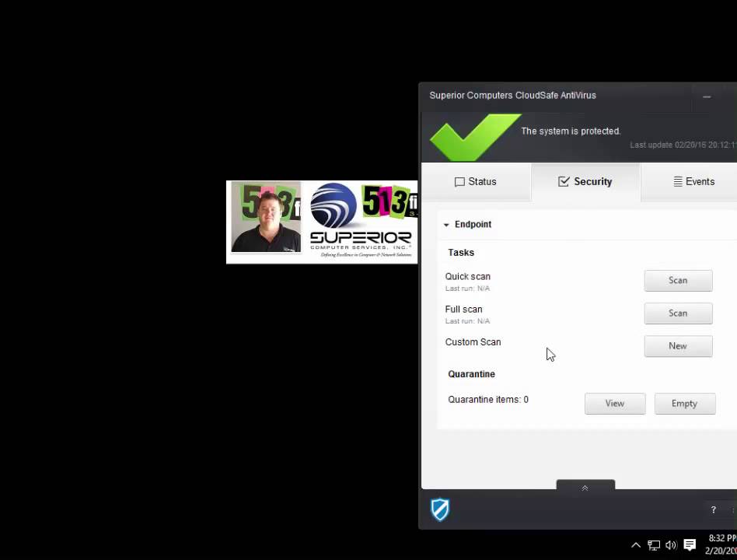The width and height of the screenshot is (737, 560).
Task: Click the 'Custom Scan' label
Action: click(x=473, y=342)
